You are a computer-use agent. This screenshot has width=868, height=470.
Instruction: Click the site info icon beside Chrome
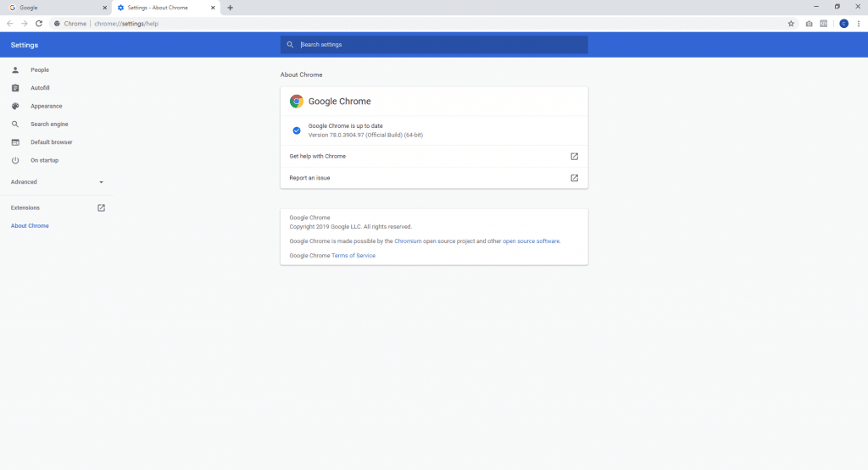(57, 24)
